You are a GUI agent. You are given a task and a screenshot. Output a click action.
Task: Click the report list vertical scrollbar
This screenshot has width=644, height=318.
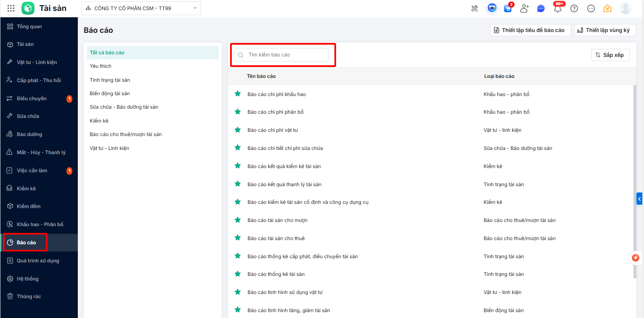point(635,181)
